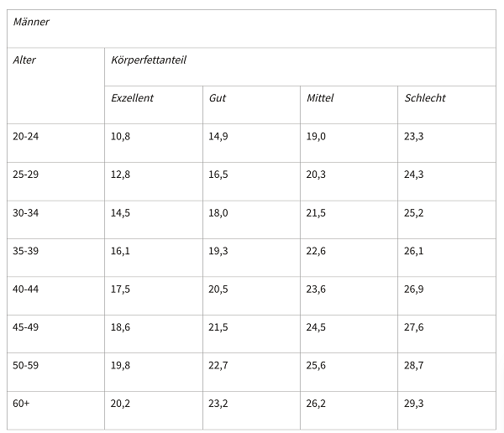
Task: Click the "45-49" age cell
Action: pyautogui.click(x=27, y=327)
